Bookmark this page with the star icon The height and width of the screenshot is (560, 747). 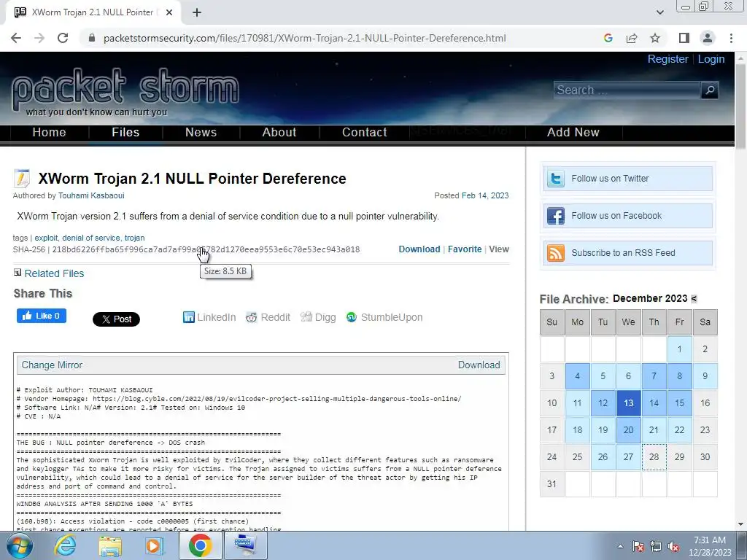click(x=655, y=38)
